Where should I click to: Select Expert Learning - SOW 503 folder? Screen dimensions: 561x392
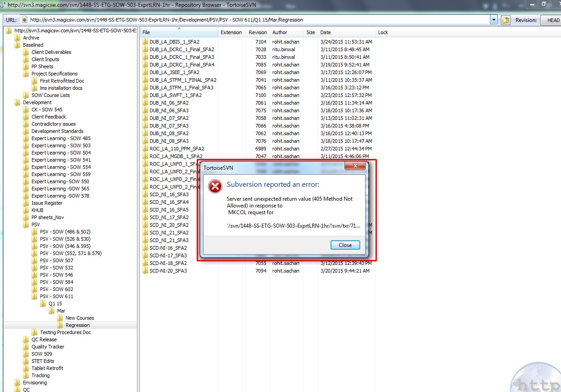pyautogui.click(x=61, y=145)
